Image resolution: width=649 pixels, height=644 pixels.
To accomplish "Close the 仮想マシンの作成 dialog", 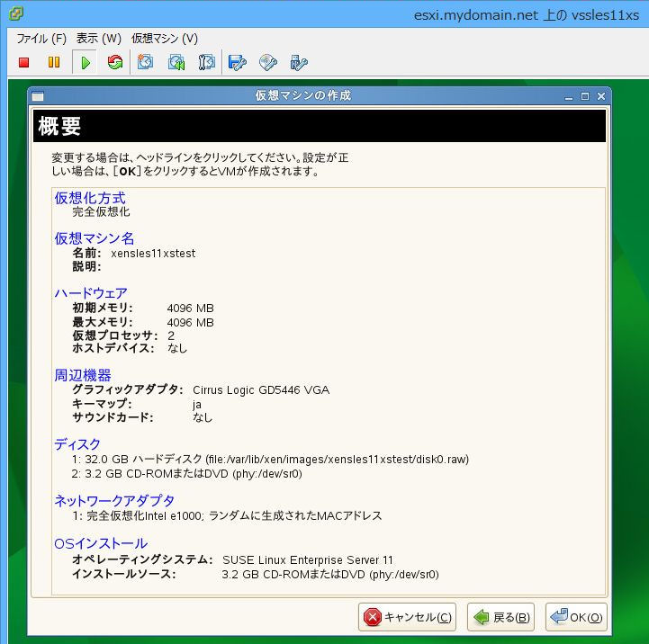I will 601,96.
